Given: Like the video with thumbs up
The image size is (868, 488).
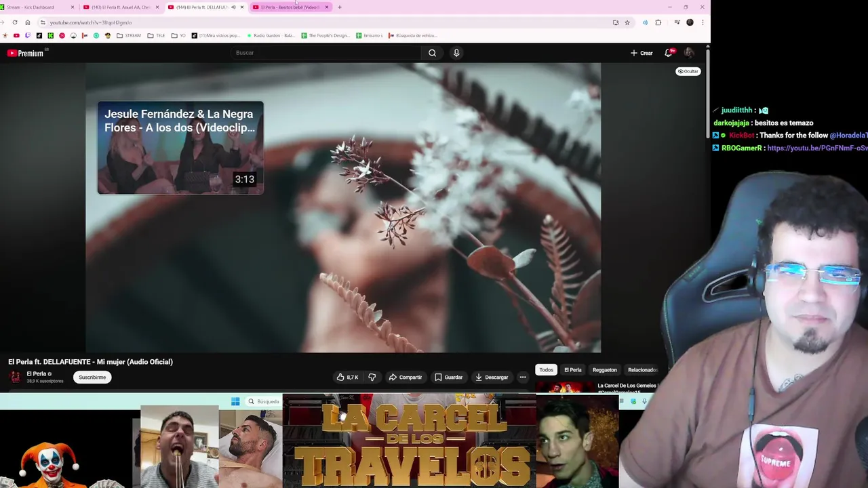Looking at the screenshot, I should (347, 377).
